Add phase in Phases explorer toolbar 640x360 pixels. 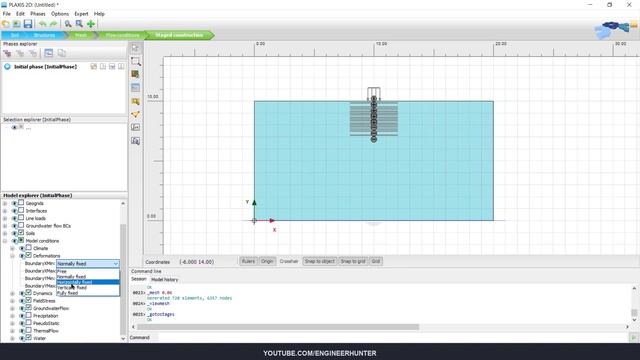7,53
